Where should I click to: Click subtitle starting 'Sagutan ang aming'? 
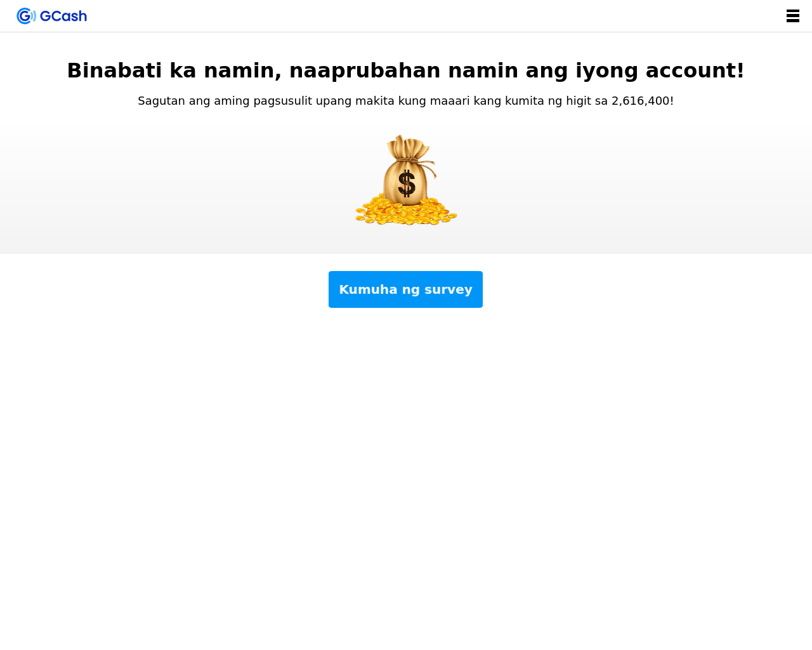(x=406, y=101)
